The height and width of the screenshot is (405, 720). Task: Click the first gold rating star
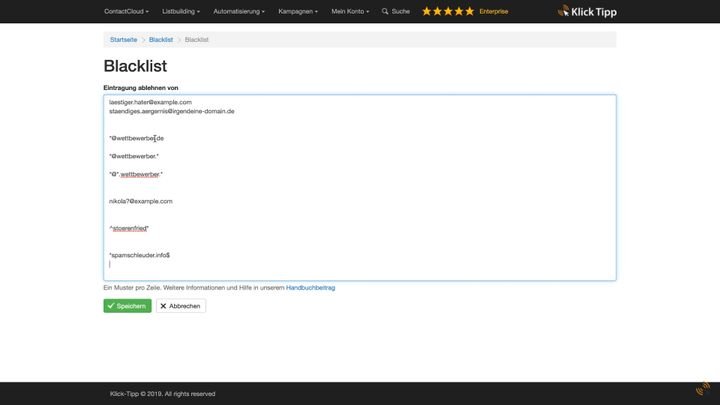(x=427, y=11)
